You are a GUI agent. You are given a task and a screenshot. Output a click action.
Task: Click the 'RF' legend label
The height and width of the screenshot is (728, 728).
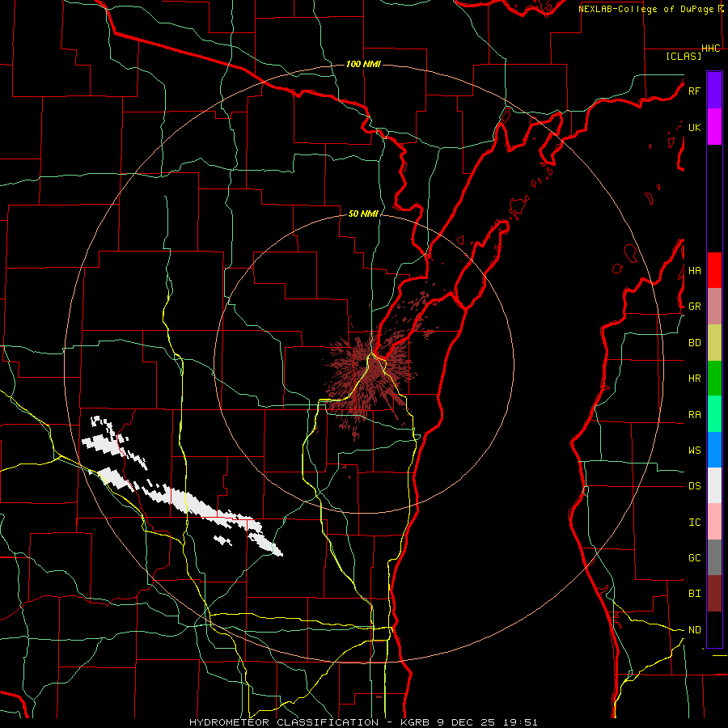[694, 91]
